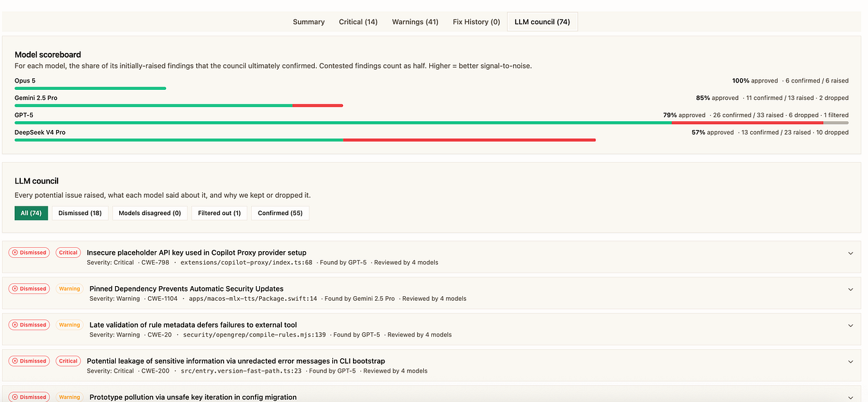Click Warning tag on Late validation row

pyautogui.click(x=70, y=325)
